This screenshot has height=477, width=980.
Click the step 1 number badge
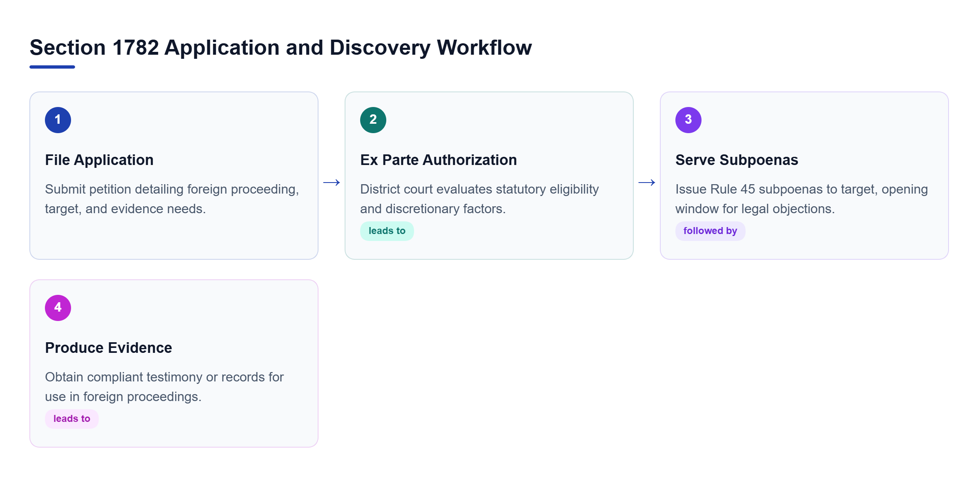point(58,120)
